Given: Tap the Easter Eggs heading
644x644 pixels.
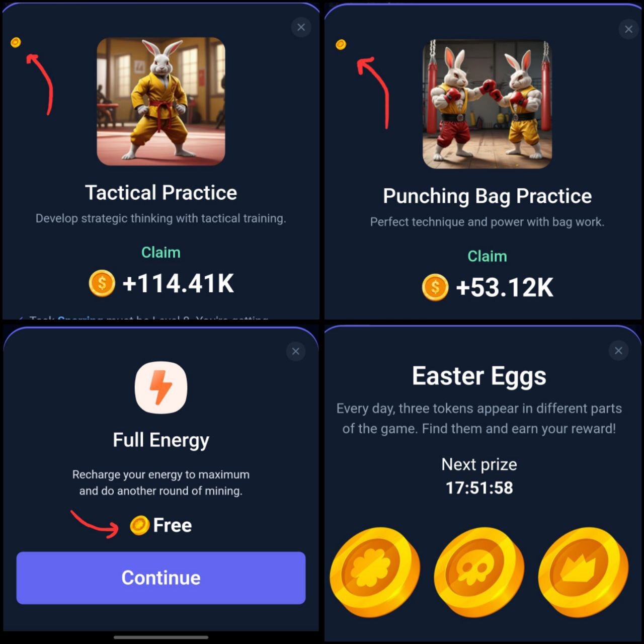Looking at the screenshot, I should click(479, 376).
